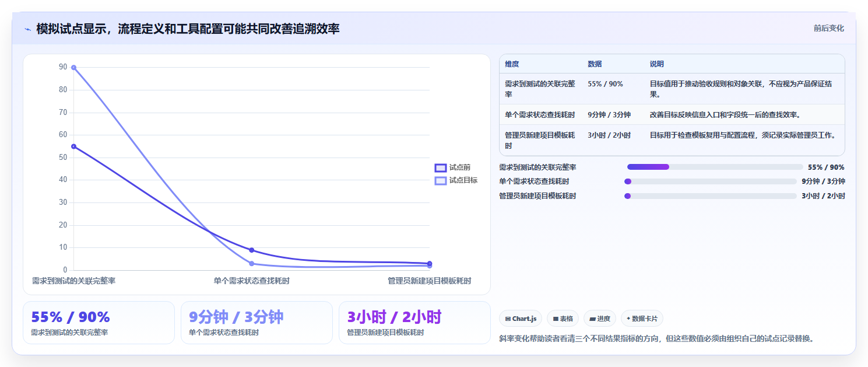Click the 说明 table column header

[x=657, y=64]
